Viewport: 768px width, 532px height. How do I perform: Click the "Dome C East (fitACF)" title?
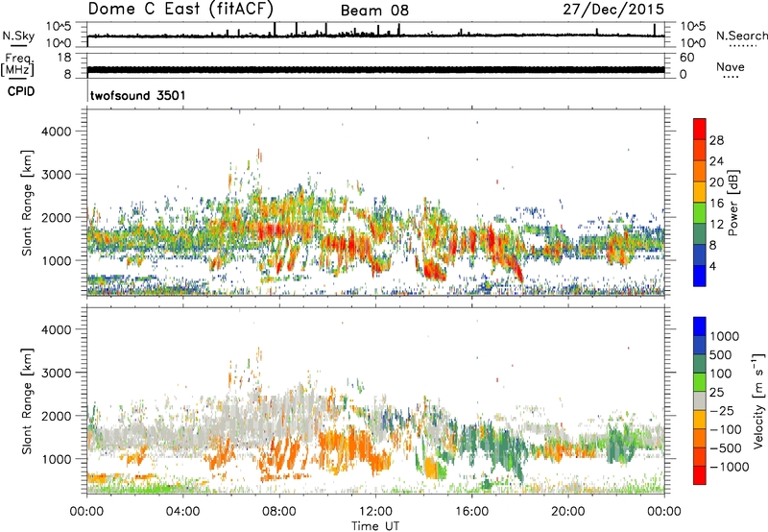pos(180,10)
